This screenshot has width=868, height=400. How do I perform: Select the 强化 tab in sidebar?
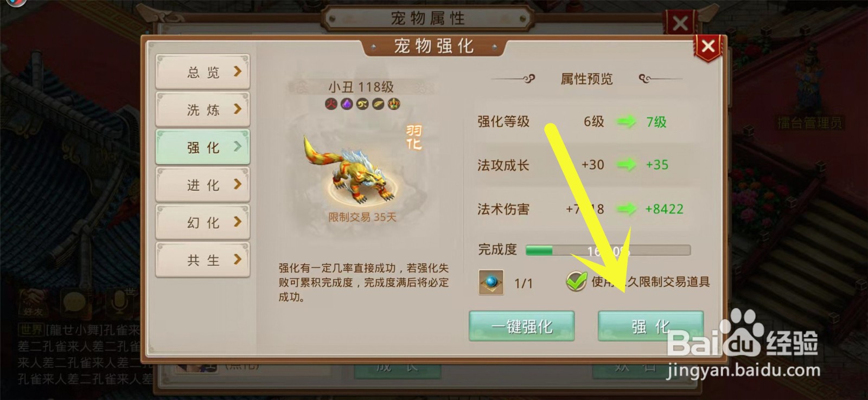[x=203, y=147]
